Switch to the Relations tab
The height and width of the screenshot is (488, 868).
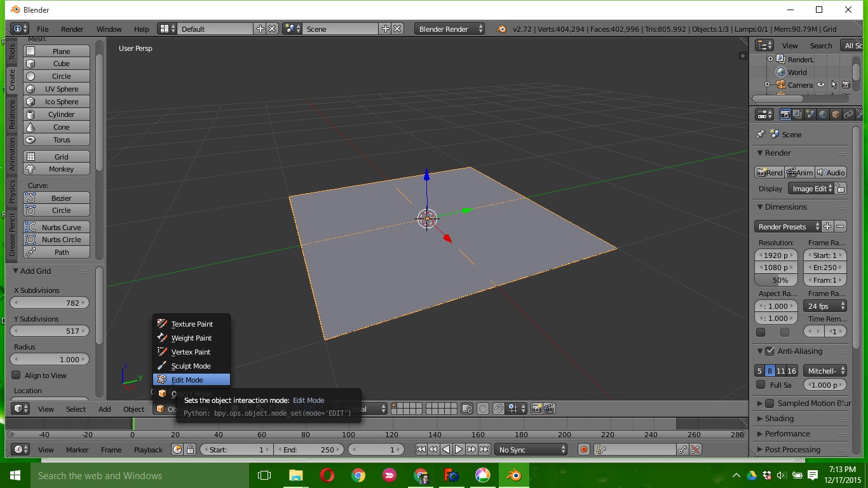[x=12, y=114]
